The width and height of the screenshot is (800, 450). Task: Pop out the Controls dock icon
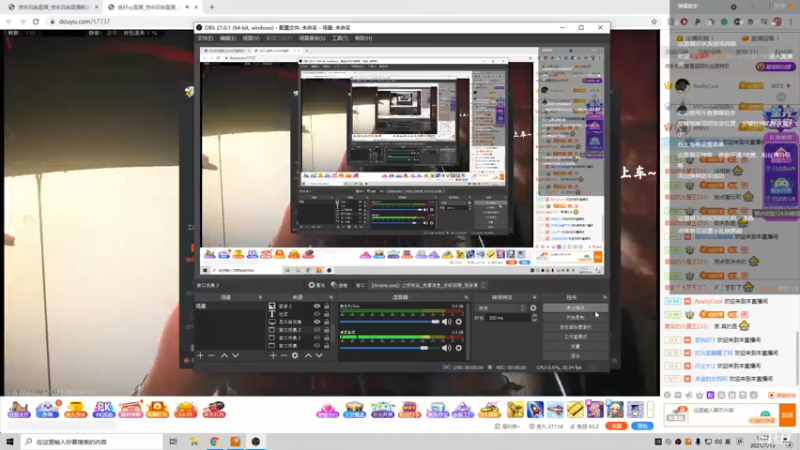click(605, 297)
